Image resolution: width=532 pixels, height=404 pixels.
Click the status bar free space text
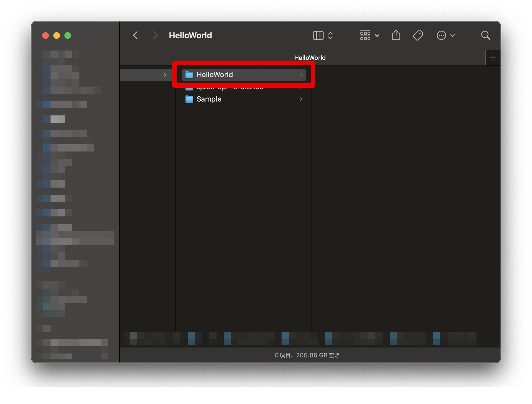click(307, 355)
